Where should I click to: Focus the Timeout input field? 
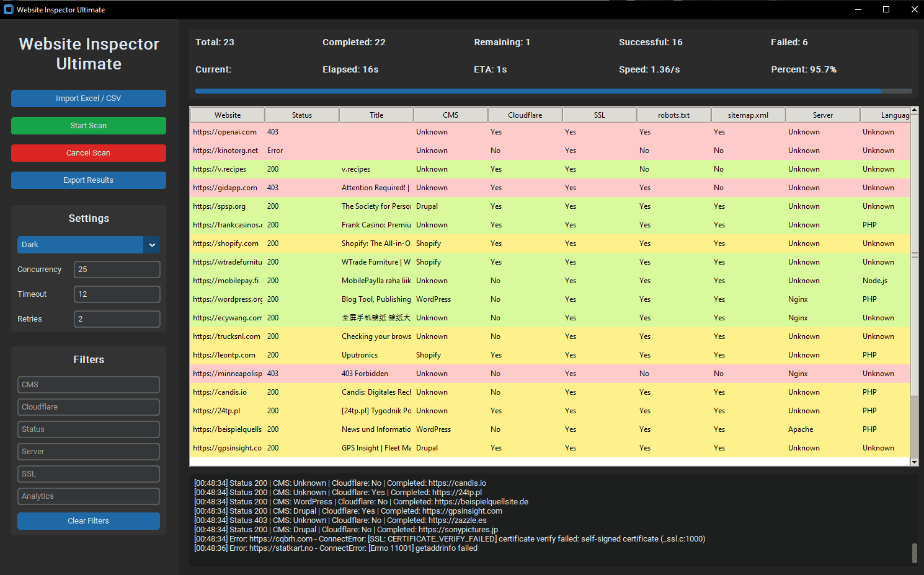click(x=117, y=294)
